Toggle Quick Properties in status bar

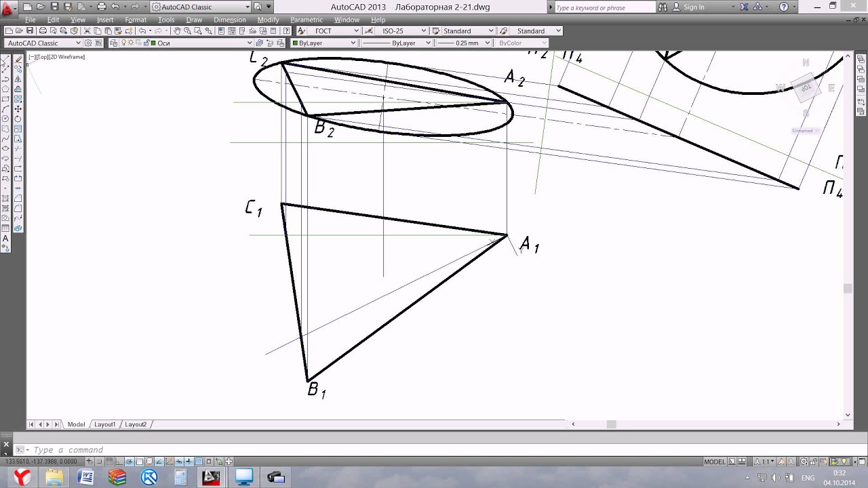point(209,462)
